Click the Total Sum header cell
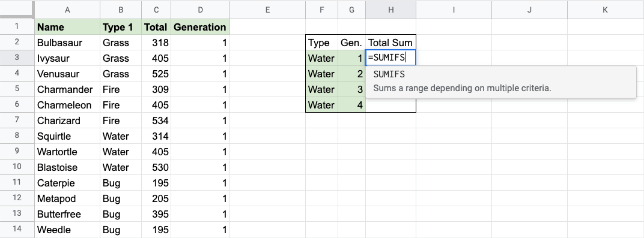Viewport: 644px width, 238px height. (390, 43)
